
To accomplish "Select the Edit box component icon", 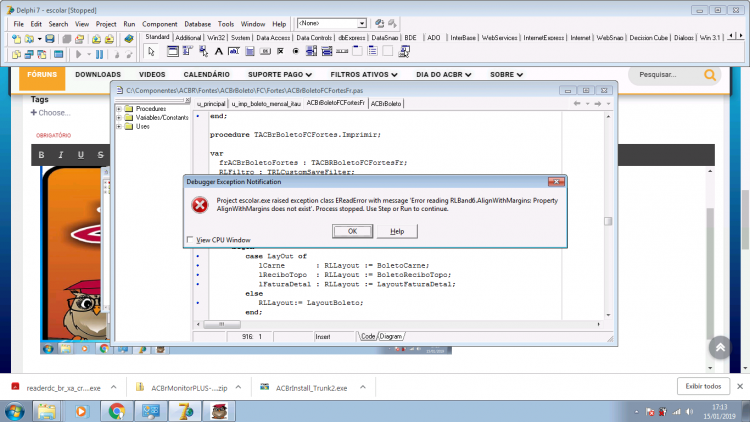I will click(x=234, y=51).
